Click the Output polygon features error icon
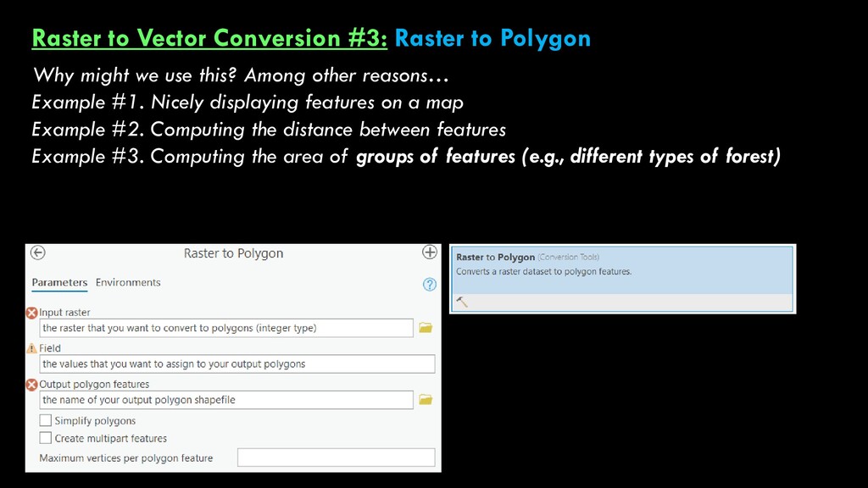The height and width of the screenshot is (488, 868). [31, 385]
